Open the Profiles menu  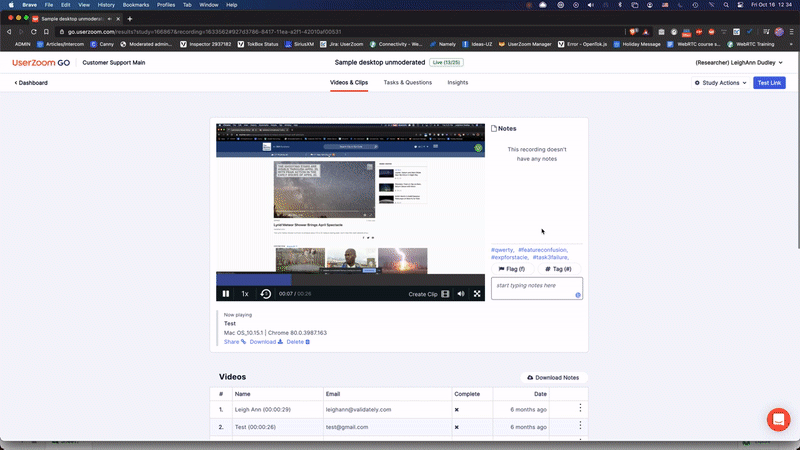click(x=166, y=5)
